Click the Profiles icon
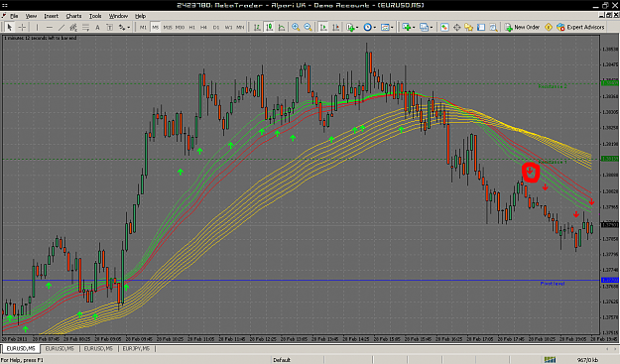 [x=424, y=27]
